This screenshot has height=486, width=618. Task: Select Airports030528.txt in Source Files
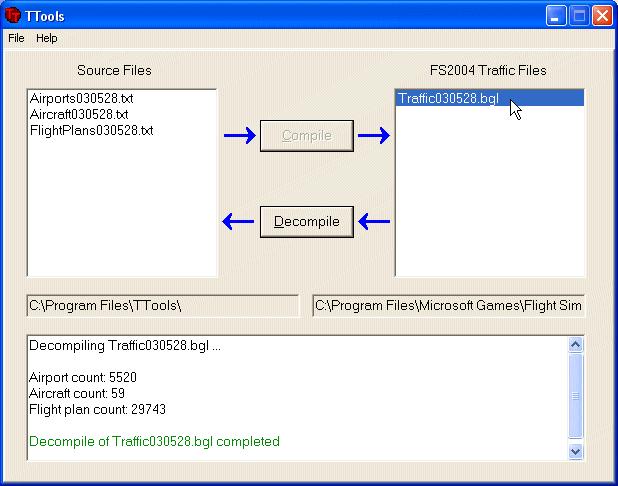[82, 99]
